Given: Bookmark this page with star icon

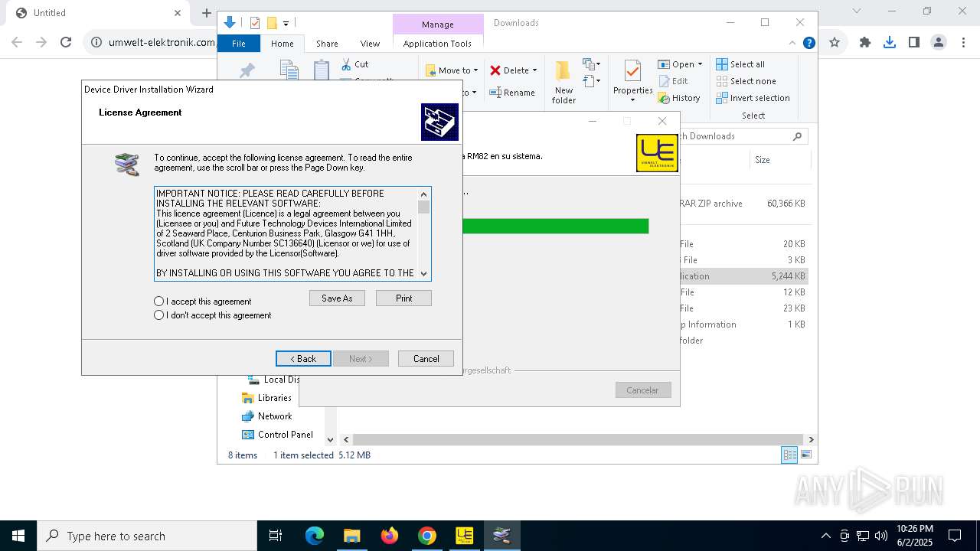Looking at the screenshot, I should pos(835,43).
